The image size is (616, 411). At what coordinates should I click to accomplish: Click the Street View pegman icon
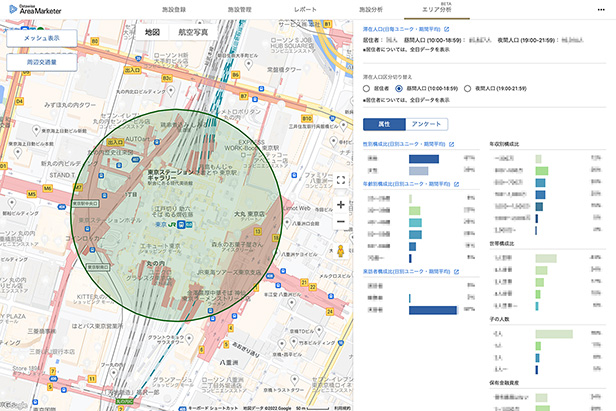pos(341,250)
